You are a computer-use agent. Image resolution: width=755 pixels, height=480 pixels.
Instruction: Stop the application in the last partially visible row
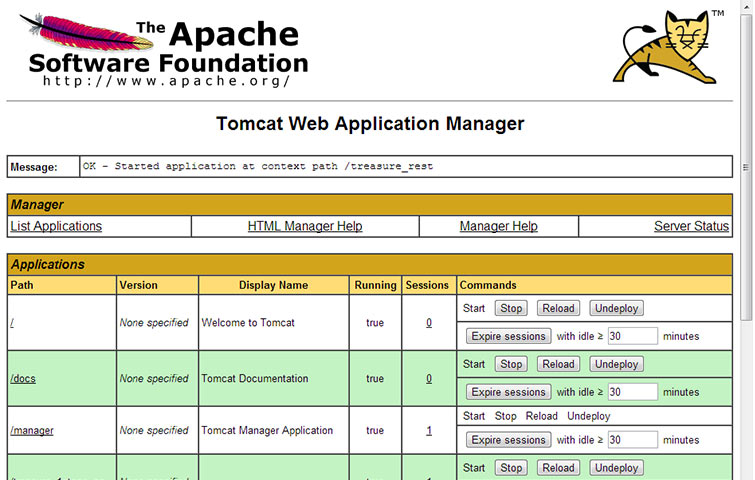tap(511, 467)
